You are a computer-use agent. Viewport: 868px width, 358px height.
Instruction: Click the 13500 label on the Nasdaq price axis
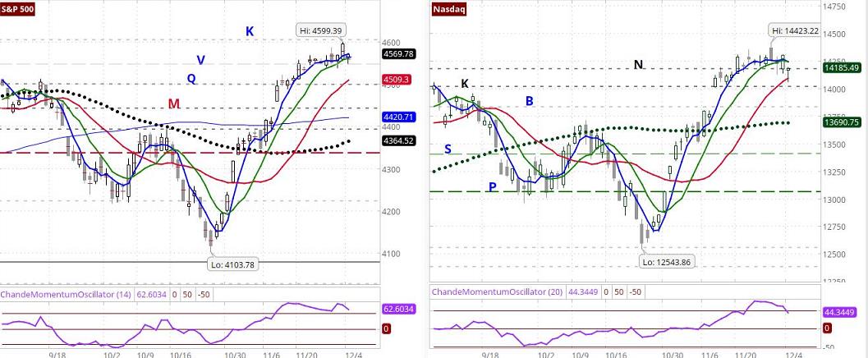835,145
